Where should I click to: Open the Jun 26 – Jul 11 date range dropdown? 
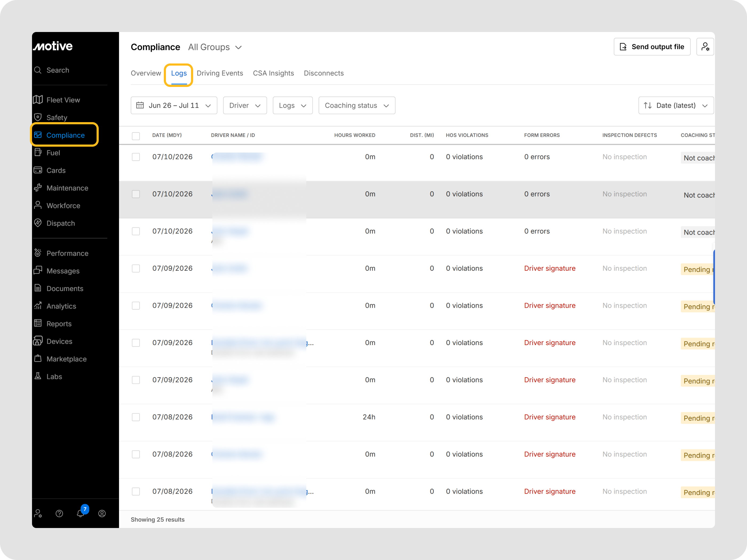[x=174, y=105]
